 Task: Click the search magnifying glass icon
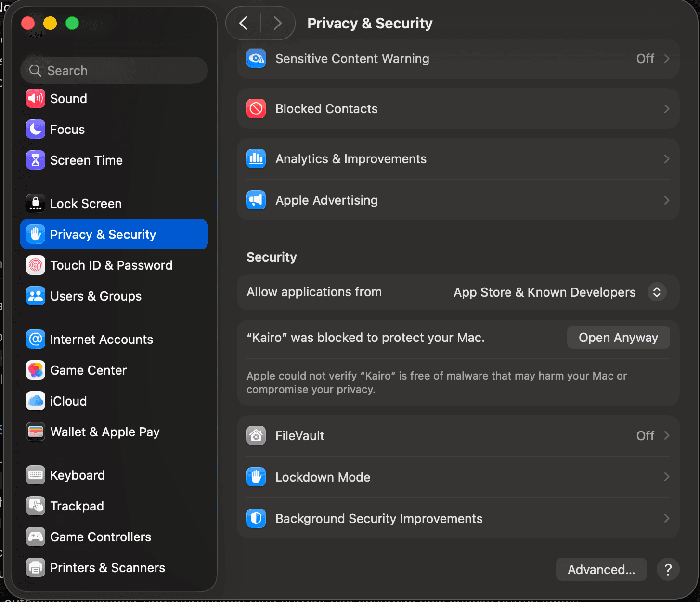35,71
